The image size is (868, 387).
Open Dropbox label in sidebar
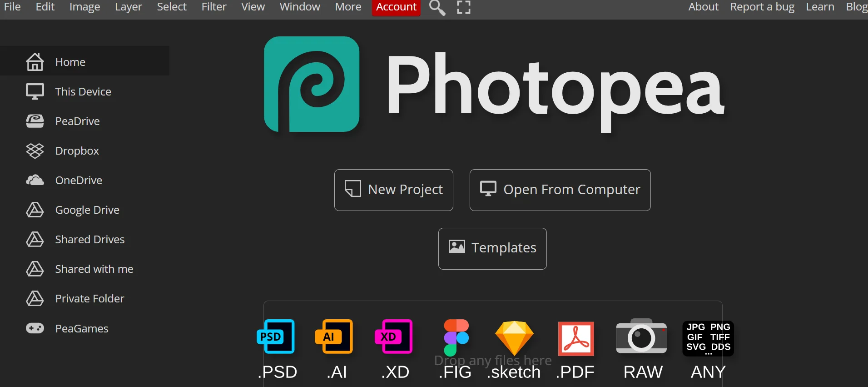pos(77,151)
